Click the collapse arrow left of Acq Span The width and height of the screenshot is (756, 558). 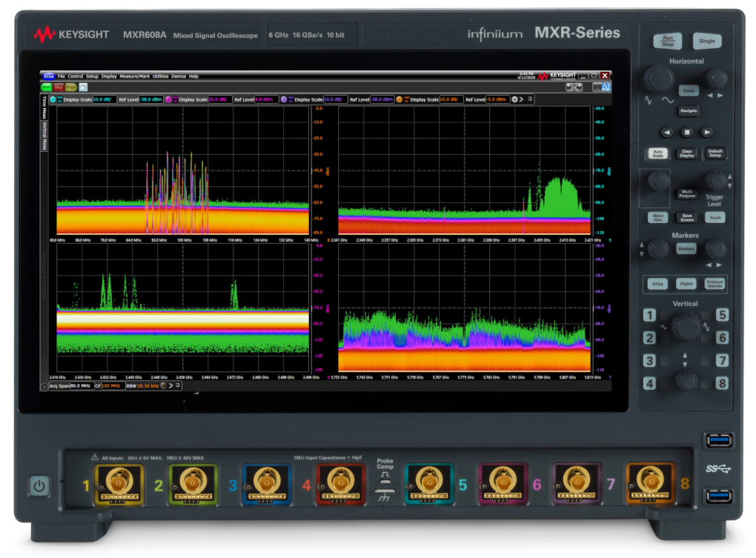tap(44, 387)
